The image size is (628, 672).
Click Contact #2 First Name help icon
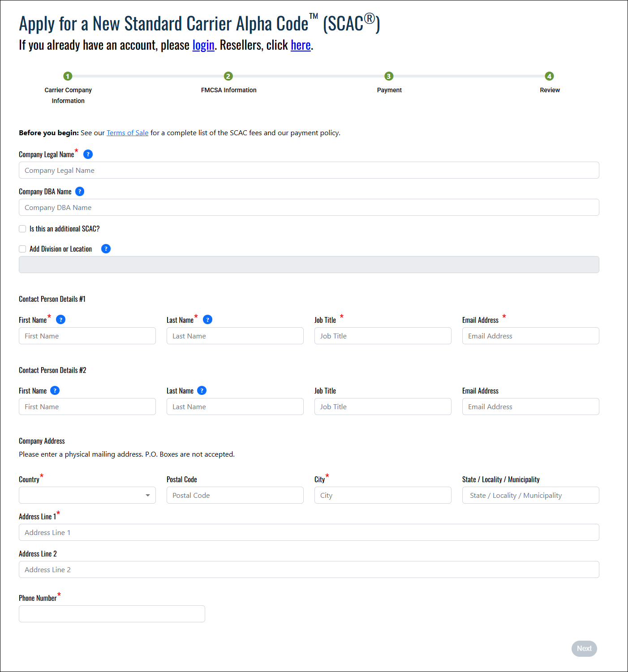[55, 391]
